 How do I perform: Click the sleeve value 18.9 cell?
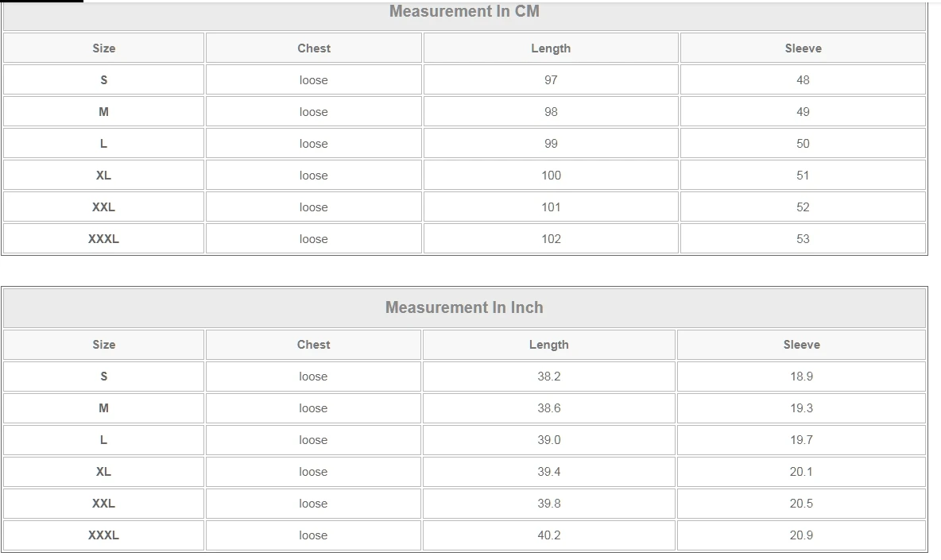click(801, 377)
